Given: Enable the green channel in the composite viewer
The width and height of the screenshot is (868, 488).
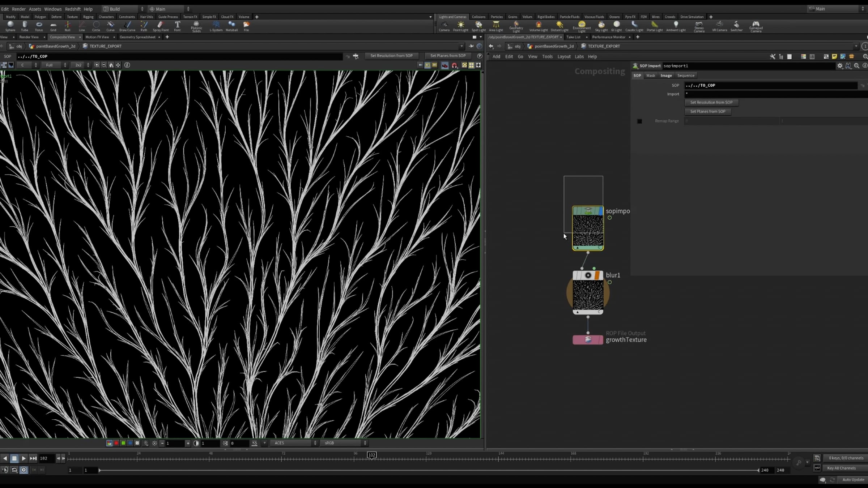Looking at the screenshot, I should point(123,443).
